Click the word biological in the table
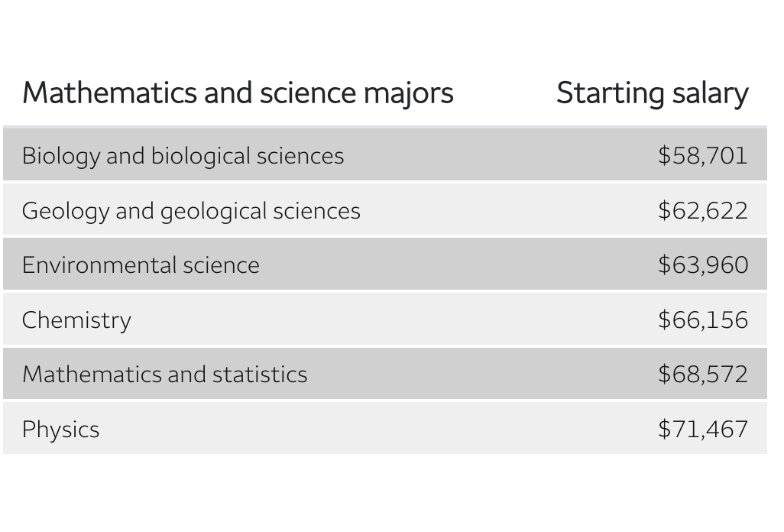784x532 pixels. (x=200, y=156)
